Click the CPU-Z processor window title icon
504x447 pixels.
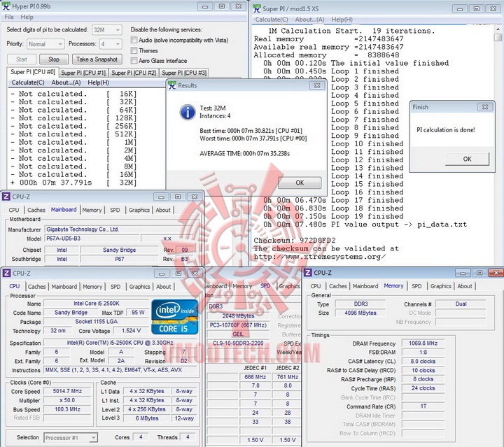pyautogui.click(x=6, y=273)
